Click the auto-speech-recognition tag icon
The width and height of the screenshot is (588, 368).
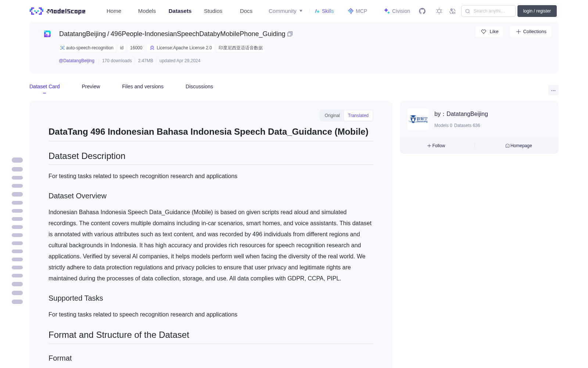62,48
